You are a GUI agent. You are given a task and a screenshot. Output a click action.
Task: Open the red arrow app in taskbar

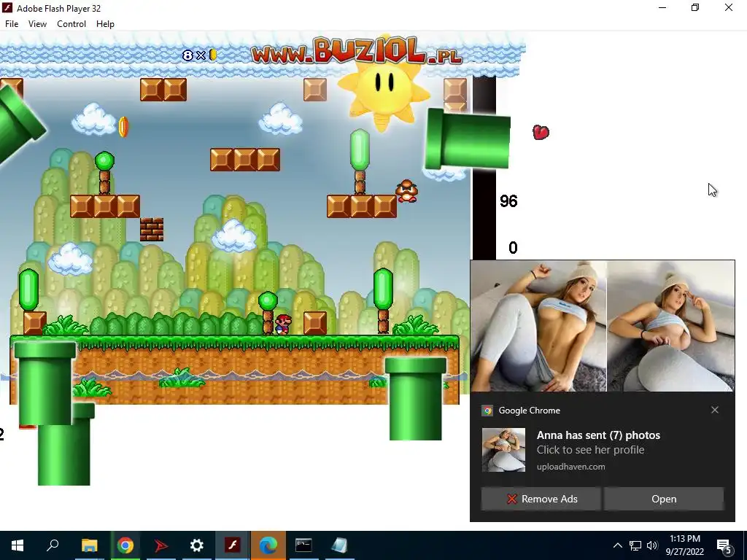pos(161,545)
